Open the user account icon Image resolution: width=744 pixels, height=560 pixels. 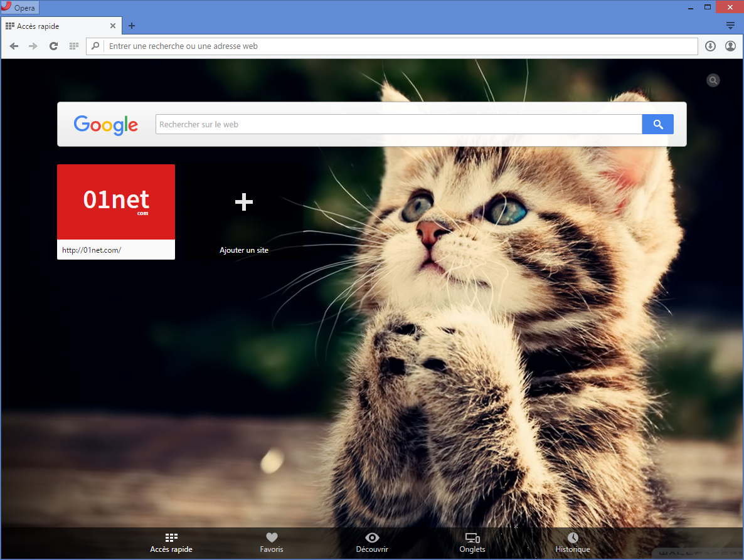730,46
